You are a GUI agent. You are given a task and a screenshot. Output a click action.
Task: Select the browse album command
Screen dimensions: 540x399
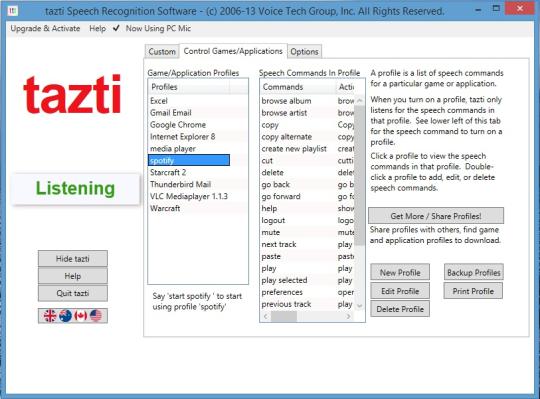pyautogui.click(x=307, y=101)
